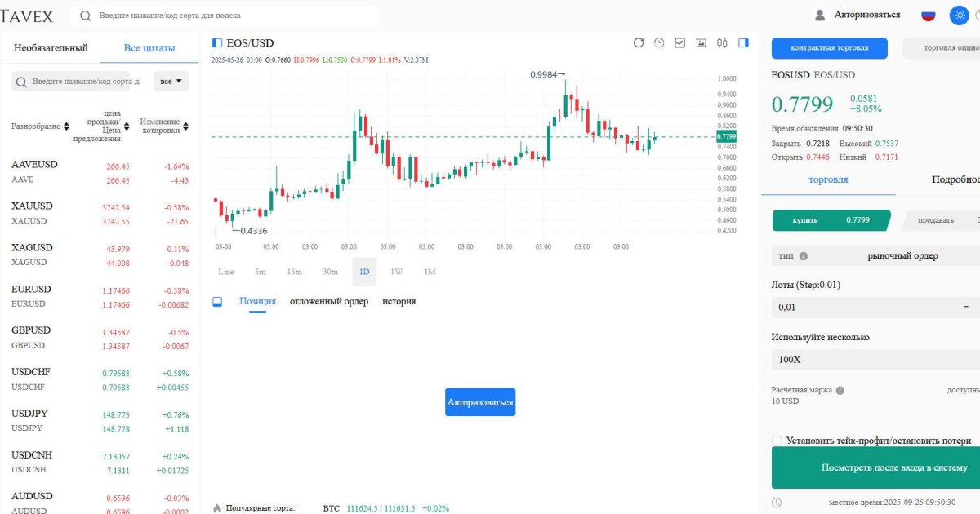Open the "все" filter dropdown
This screenshot has height=514, width=980.
[x=171, y=82]
